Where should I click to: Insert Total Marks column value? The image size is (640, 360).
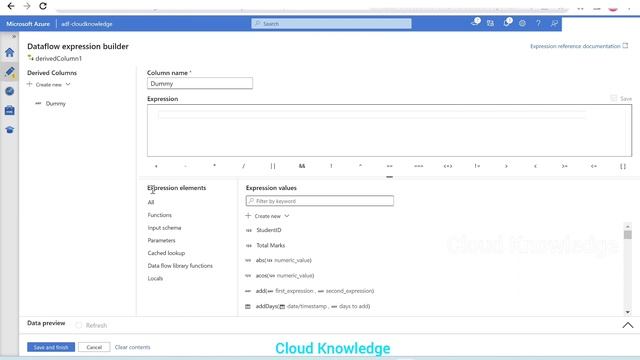pyautogui.click(x=271, y=245)
